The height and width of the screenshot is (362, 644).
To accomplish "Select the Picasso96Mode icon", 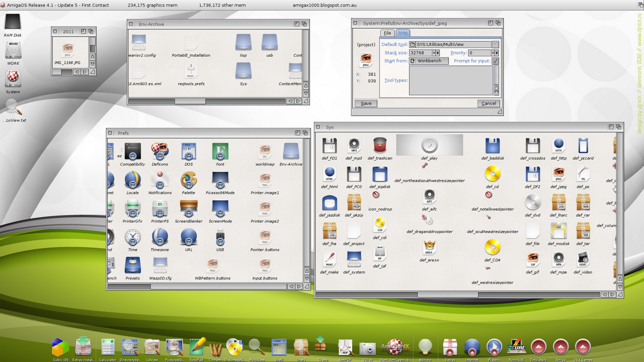I will (x=220, y=180).
